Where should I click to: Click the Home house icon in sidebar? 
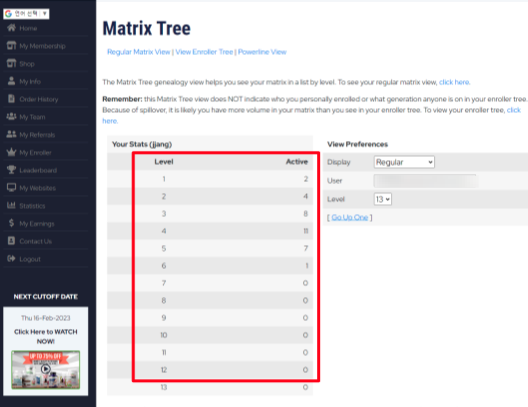pos(11,28)
